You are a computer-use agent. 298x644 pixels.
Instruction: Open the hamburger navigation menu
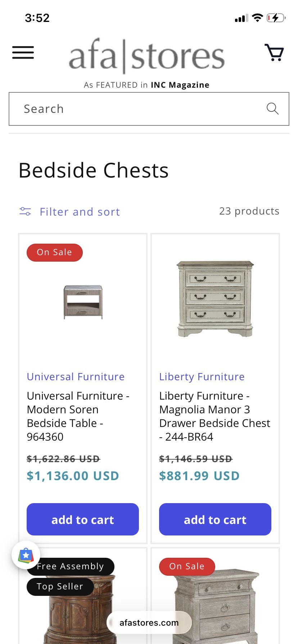(x=23, y=52)
